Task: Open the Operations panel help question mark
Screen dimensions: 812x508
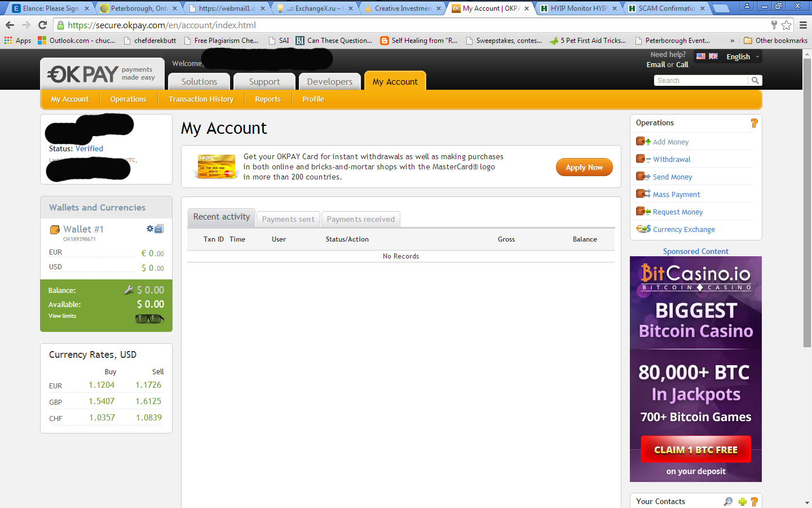Action: pyautogui.click(x=754, y=123)
